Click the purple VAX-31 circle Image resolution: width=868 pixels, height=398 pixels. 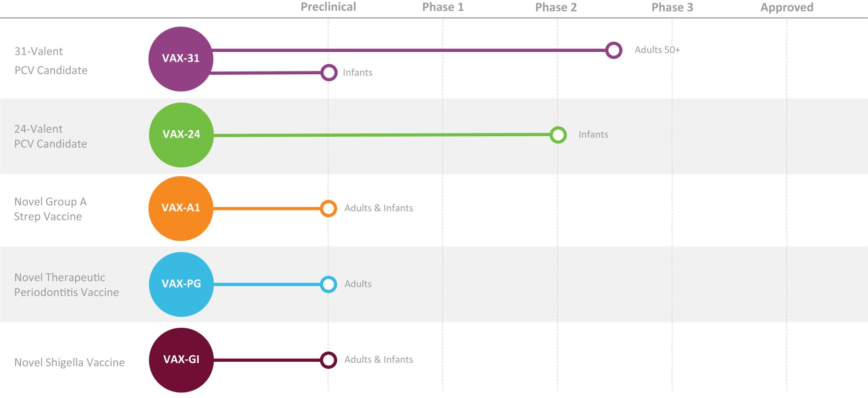pos(181,59)
